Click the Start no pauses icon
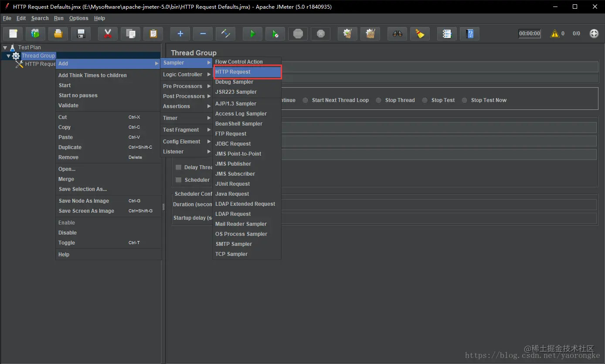Image resolution: width=605 pixels, height=364 pixels. coord(275,34)
